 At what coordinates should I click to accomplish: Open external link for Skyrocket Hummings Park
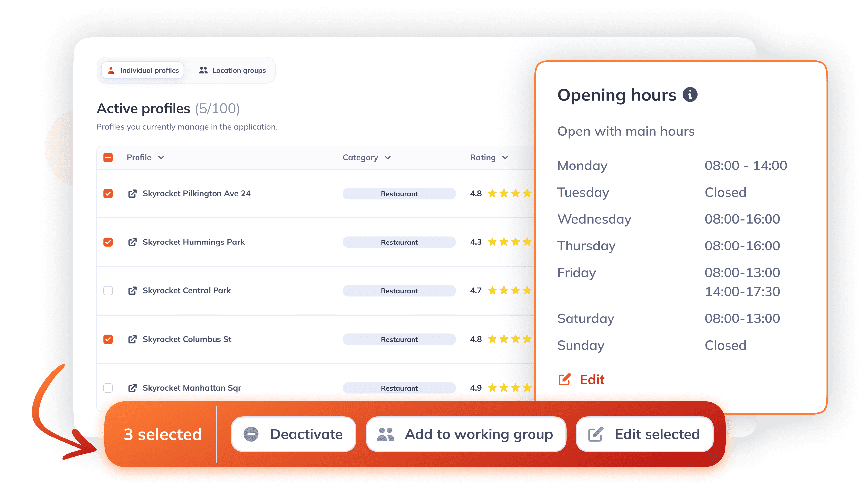tap(132, 242)
